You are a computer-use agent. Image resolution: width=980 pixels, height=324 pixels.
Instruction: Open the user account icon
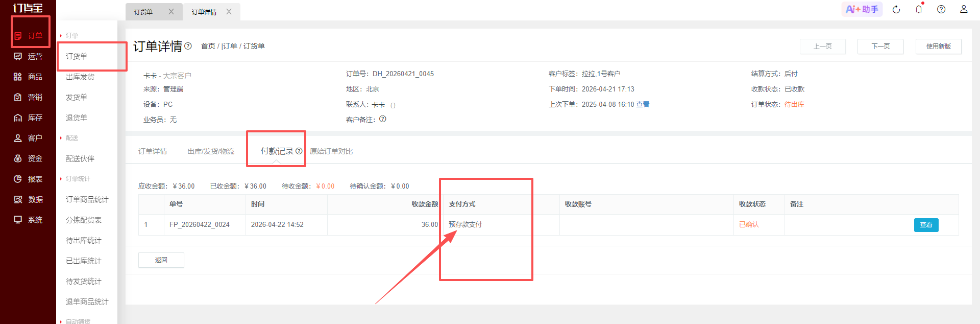pos(964,9)
